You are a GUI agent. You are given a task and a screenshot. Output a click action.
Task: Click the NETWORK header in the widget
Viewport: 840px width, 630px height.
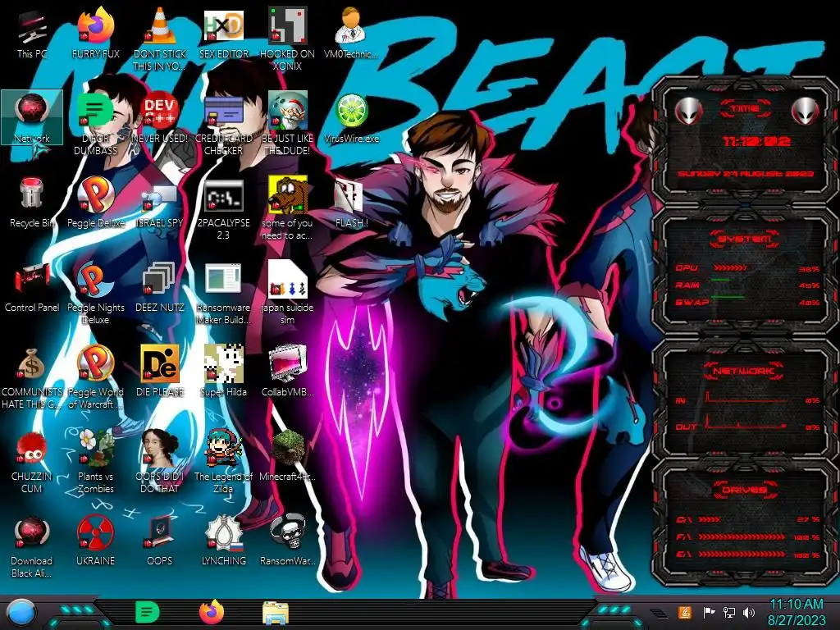click(x=743, y=371)
